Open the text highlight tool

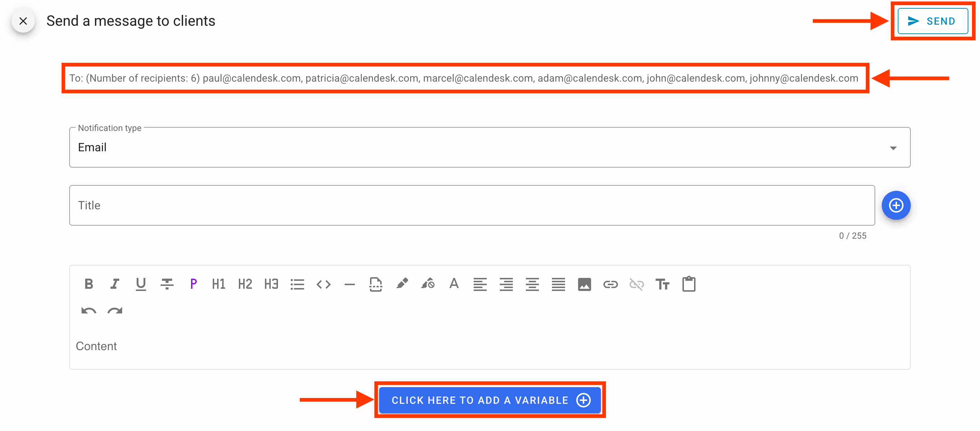pyautogui.click(x=403, y=284)
